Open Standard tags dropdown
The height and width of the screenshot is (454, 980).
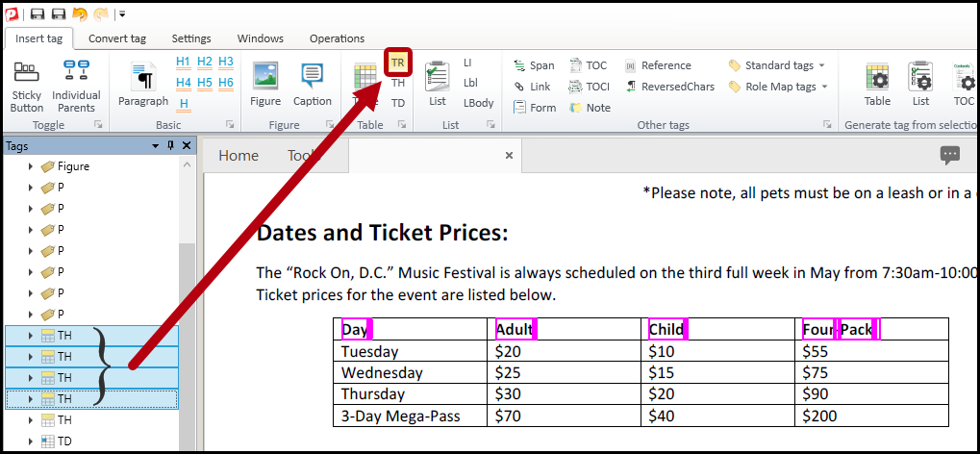click(777, 65)
